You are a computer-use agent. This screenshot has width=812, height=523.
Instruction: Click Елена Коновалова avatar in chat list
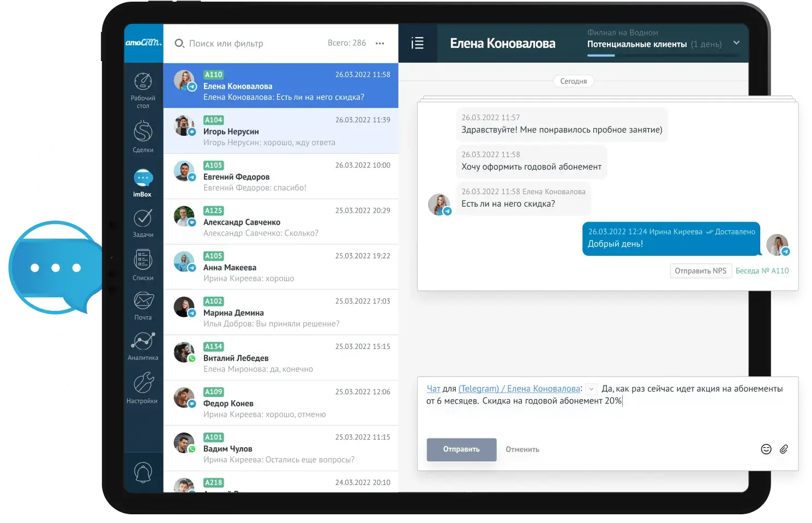coord(184,81)
